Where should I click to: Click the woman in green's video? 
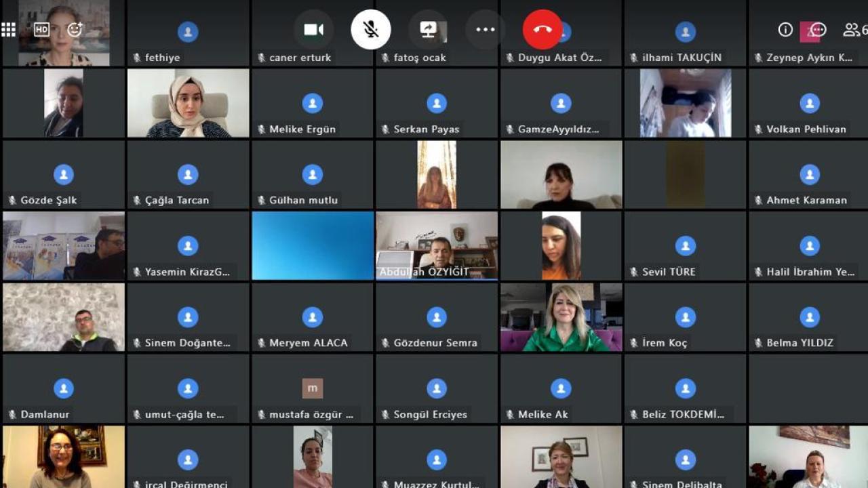(561, 317)
